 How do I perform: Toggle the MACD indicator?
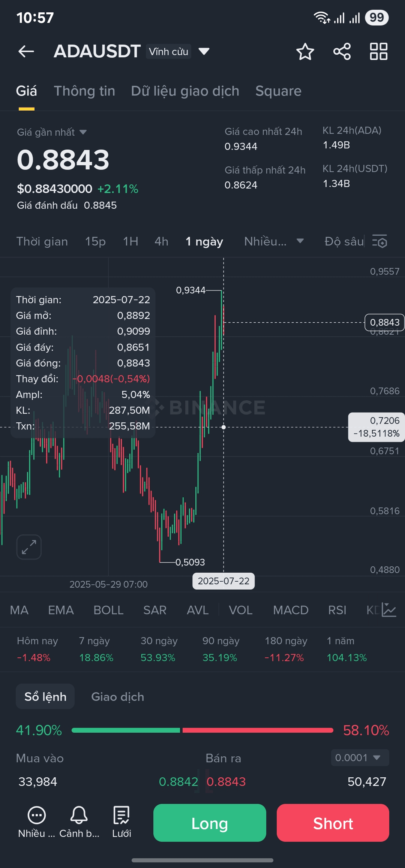pyautogui.click(x=291, y=610)
